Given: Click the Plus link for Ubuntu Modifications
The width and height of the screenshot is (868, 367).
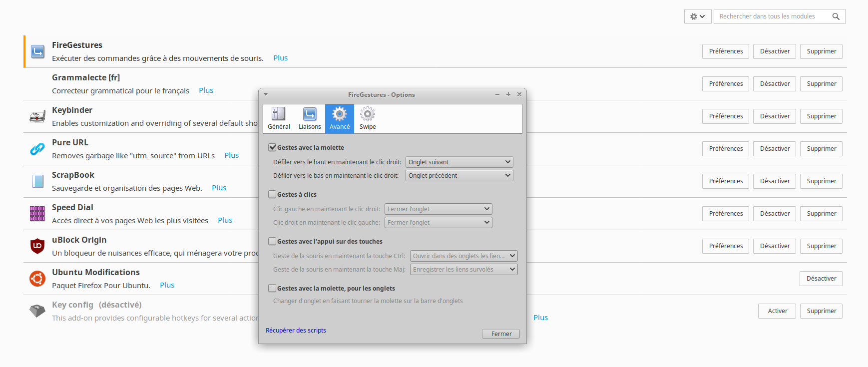Looking at the screenshot, I should (167, 285).
